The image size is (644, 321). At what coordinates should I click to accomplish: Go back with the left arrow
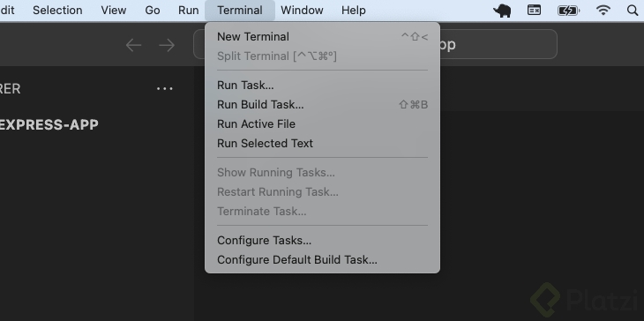click(x=133, y=45)
